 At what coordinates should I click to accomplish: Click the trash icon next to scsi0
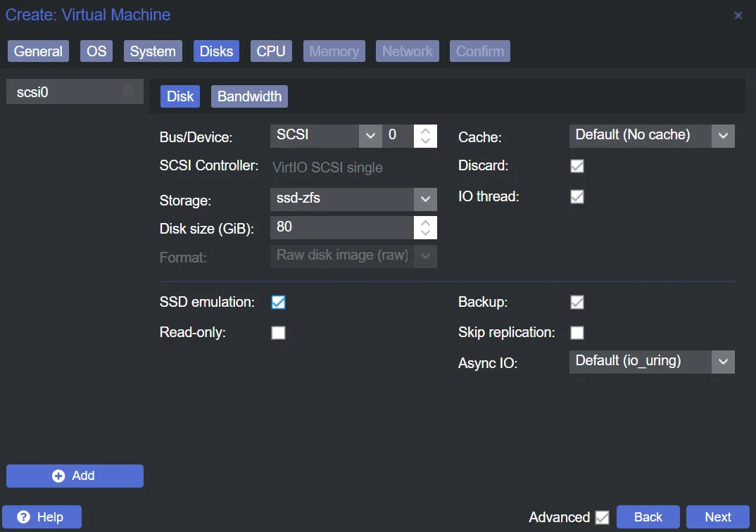[x=127, y=91]
